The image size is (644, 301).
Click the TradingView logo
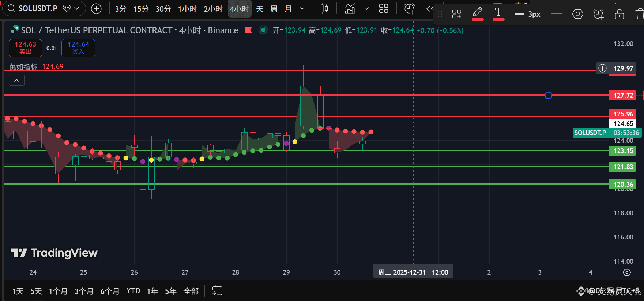pos(54,253)
